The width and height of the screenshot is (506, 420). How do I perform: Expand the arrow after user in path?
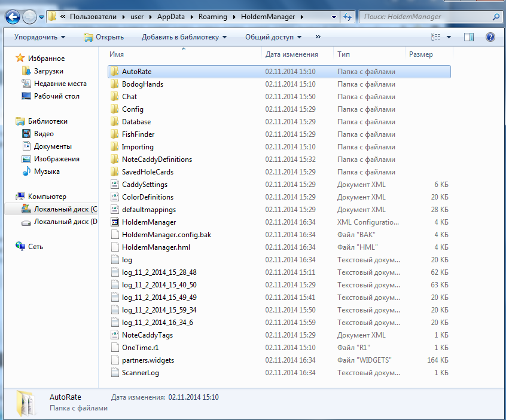150,17
